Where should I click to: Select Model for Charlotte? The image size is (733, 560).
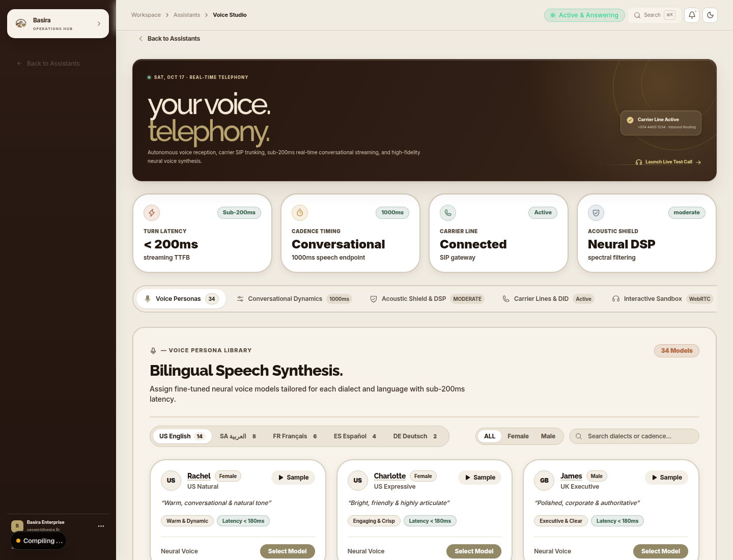(x=474, y=551)
